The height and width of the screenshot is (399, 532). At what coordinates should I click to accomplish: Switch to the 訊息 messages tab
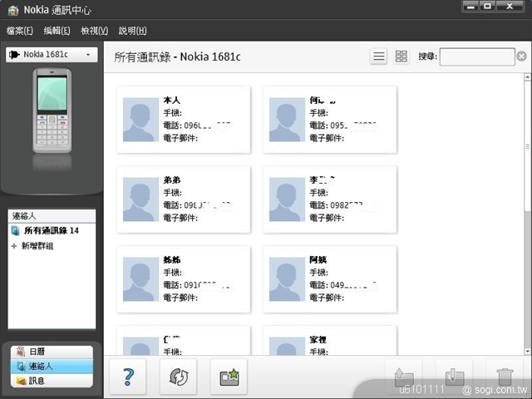tap(52, 381)
